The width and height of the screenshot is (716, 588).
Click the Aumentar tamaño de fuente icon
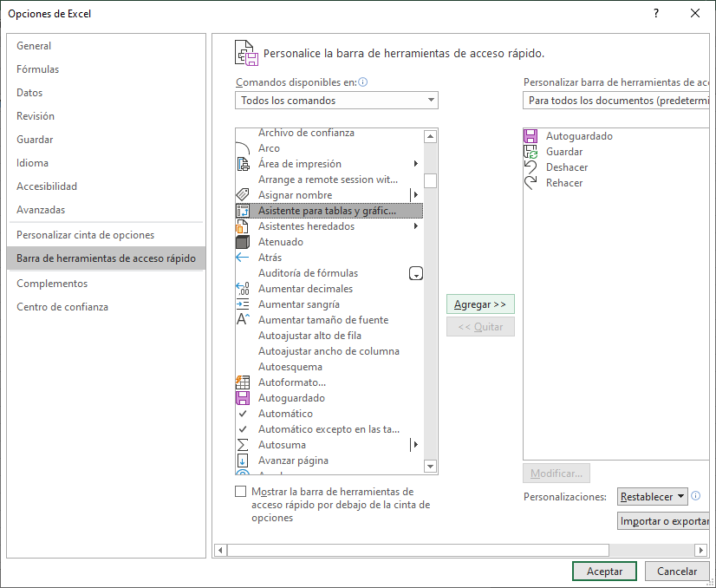click(x=243, y=320)
